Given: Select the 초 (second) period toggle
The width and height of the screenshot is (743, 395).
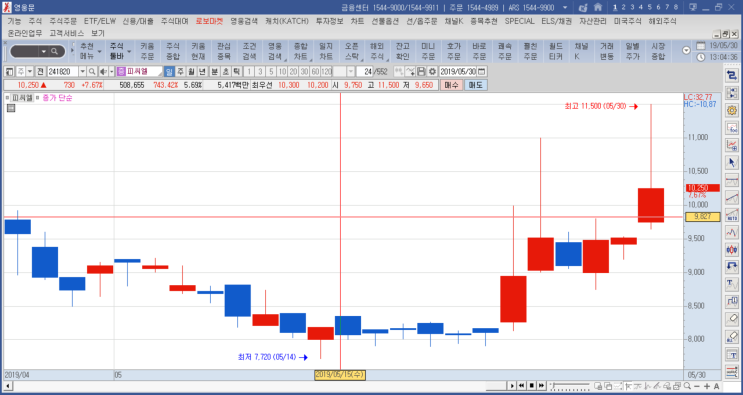Looking at the screenshot, I should point(225,72).
